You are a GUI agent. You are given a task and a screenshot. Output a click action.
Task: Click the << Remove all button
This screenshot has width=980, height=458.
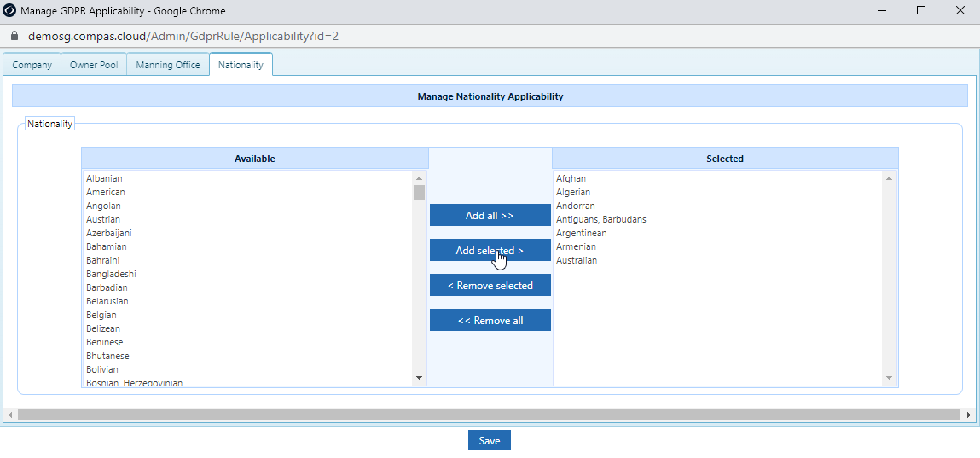click(x=490, y=321)
